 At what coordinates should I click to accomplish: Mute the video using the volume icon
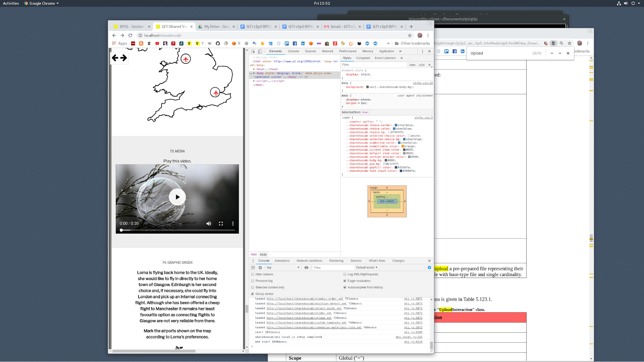[x=209, y=224]
